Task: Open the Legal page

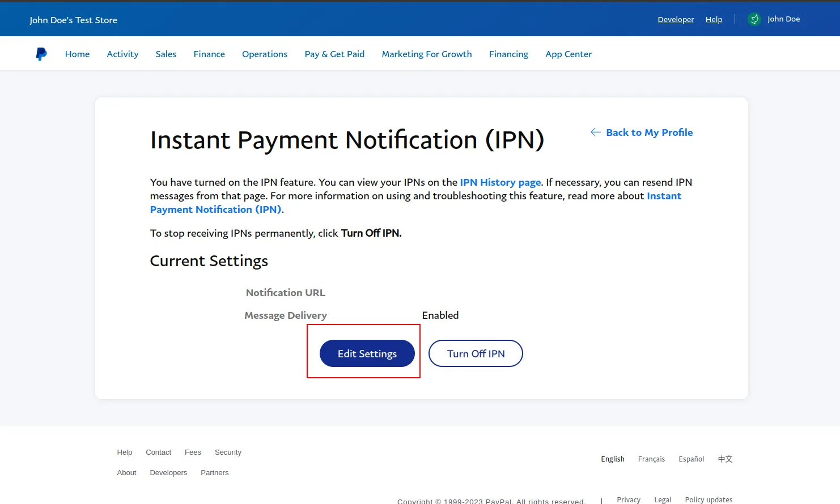Action: point(663,499)
